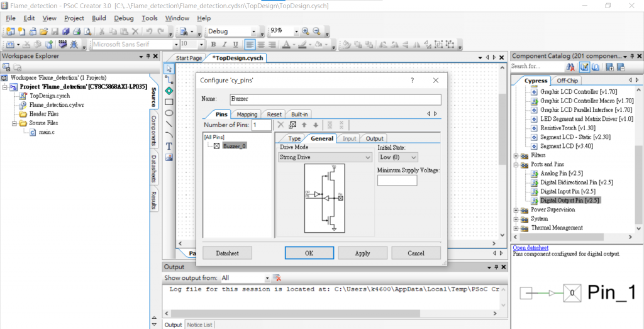644x329 pixels.
Task: Open the Start Page tab
Action: 189,59
